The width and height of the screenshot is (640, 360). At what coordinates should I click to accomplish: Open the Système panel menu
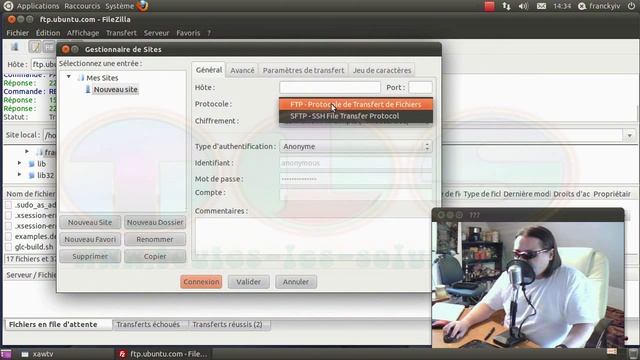pyautogui.click(x=120, y=6)
